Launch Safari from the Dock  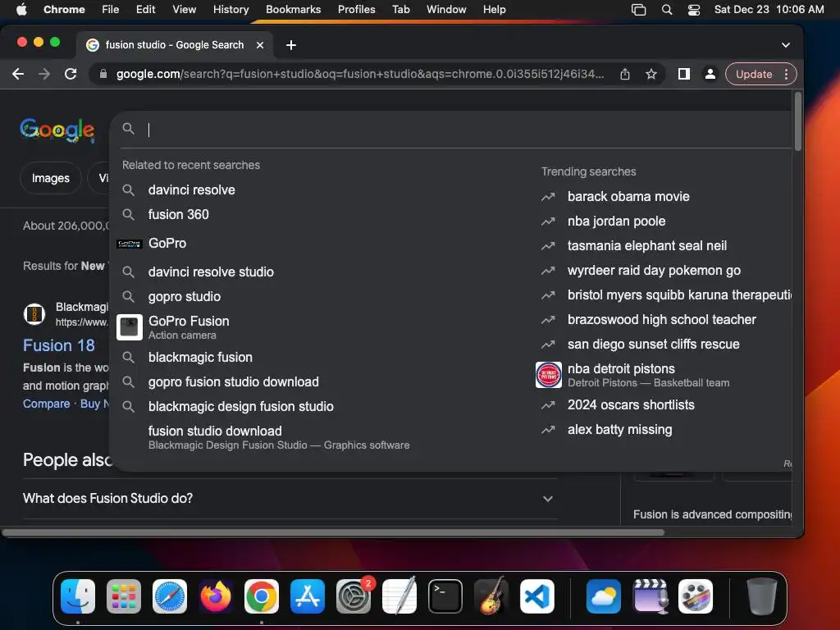pyautogui.click(x=170, y=596)
